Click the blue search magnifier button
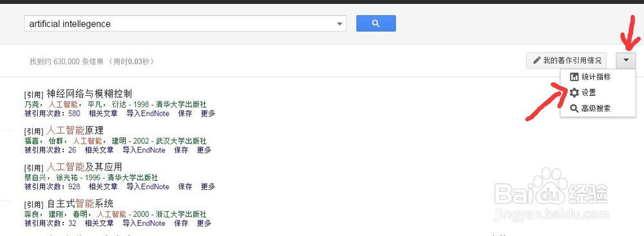644x236 pixels. tap(376, 23)
